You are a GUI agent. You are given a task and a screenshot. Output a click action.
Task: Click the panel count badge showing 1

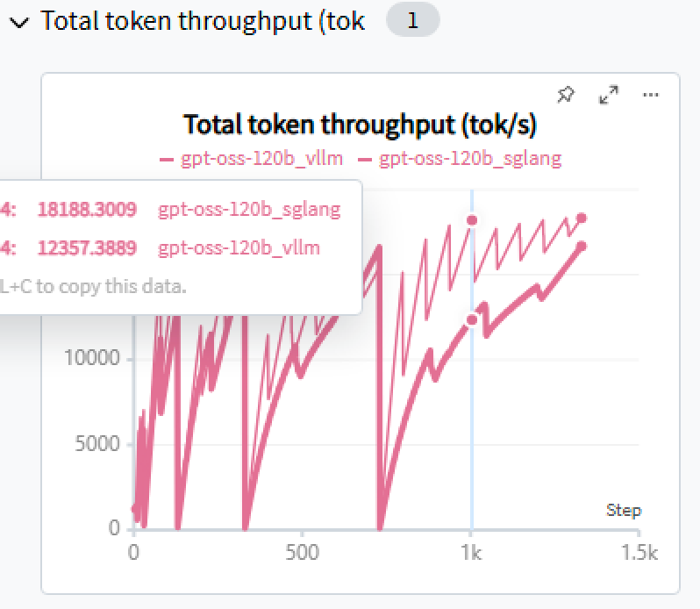[x=412, y=22]
